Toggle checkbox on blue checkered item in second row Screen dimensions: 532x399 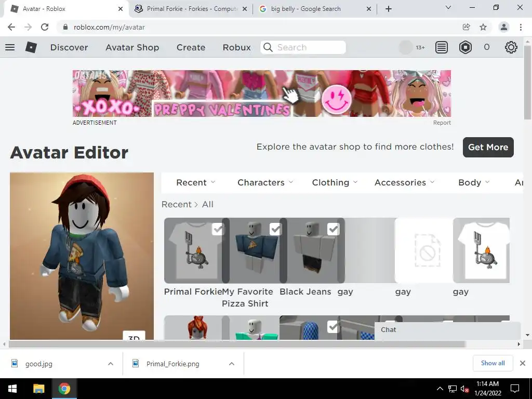tap(333, 326)
